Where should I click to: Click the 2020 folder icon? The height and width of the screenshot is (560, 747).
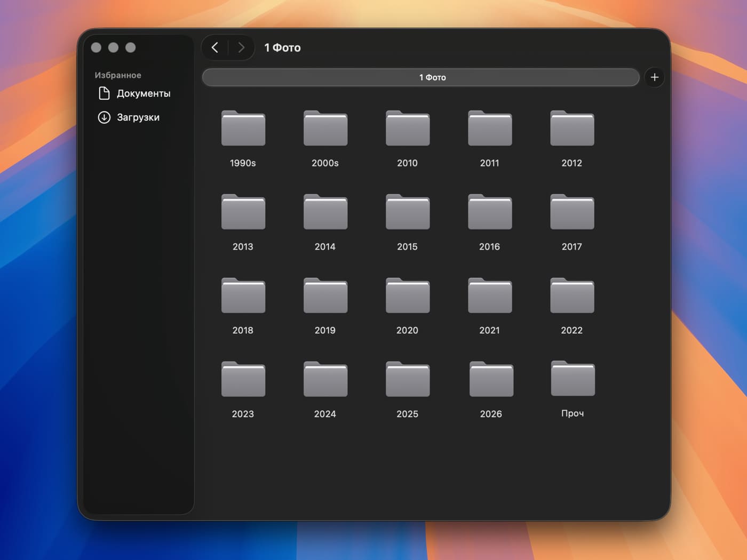(x=407, y=296)
